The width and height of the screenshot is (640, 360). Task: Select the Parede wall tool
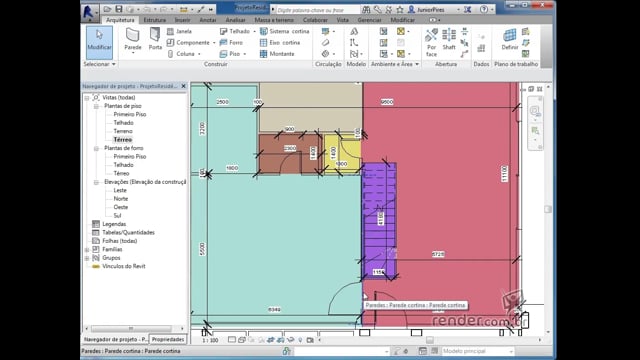click(133, 40)
